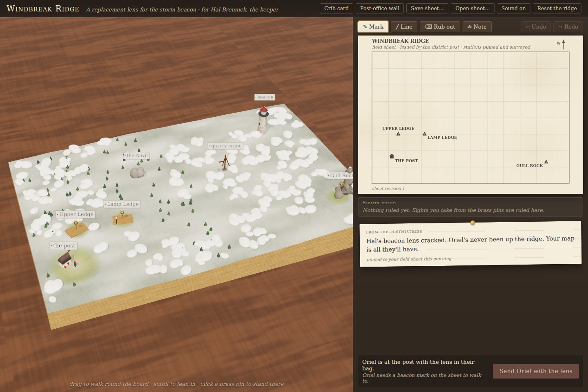The height and width of the screenshot is (392, 588).
Task: Open the Post-office wall
Action: click(380, 8)
